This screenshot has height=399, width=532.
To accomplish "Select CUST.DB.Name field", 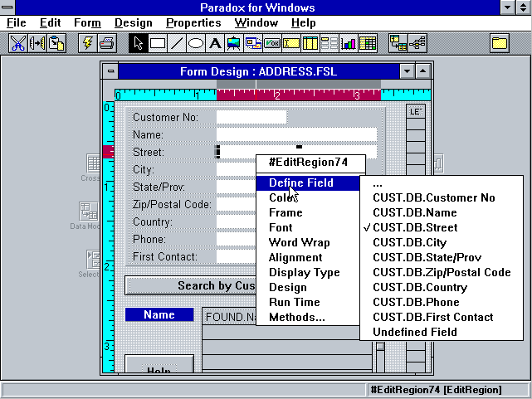I will (x=442, y=212).
